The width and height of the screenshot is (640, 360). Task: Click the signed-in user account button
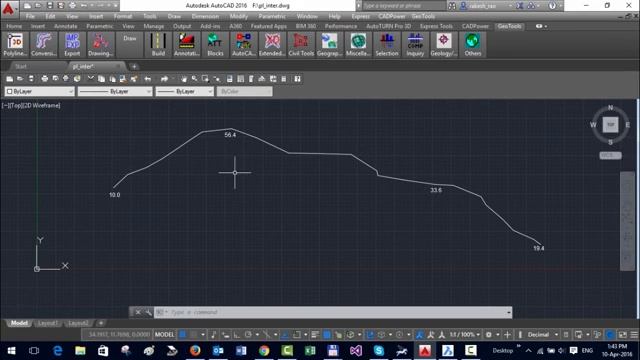point(486,6)
